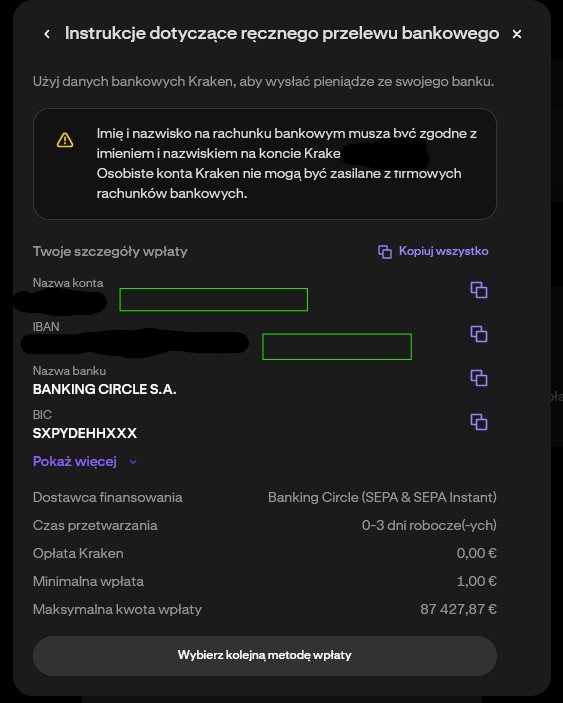This screenshot has height=703, width=563.
Task: Close the bank transfer instructions dialog
Action: tap(517, 34)
